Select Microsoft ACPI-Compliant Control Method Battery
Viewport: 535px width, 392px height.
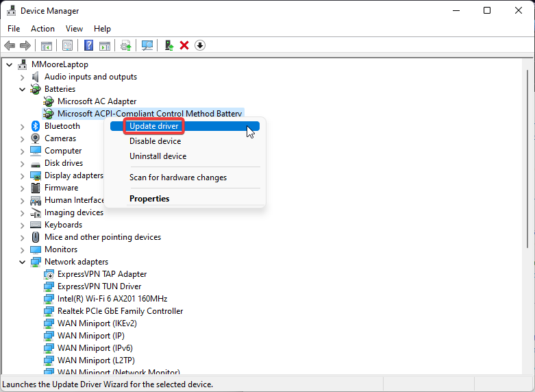click(x=149, y=114)
